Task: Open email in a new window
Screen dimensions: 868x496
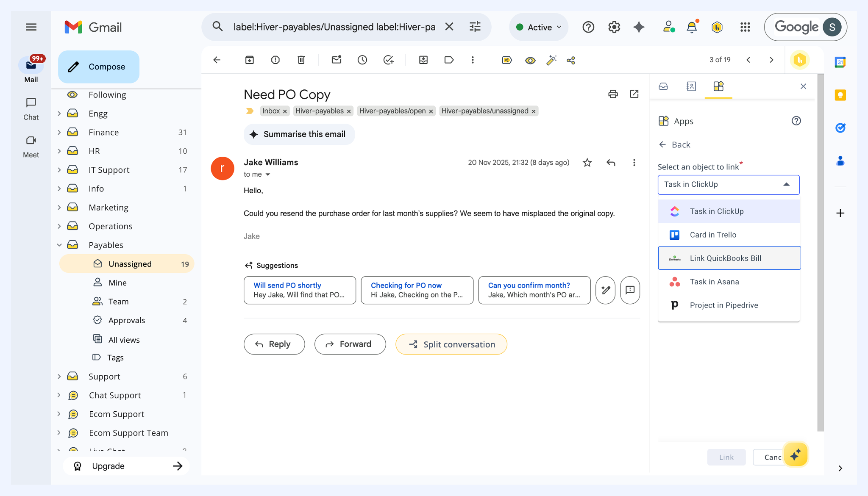Action: click(634, 94)
